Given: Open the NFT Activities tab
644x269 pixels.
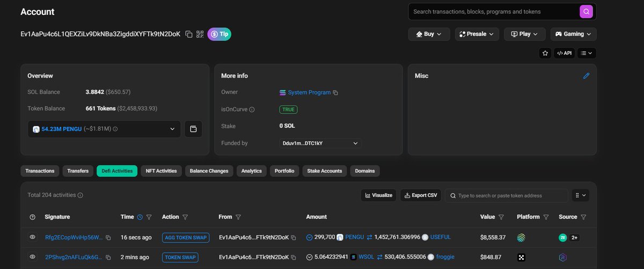Looking at the screenshot, I should click(x=161, y=171).
